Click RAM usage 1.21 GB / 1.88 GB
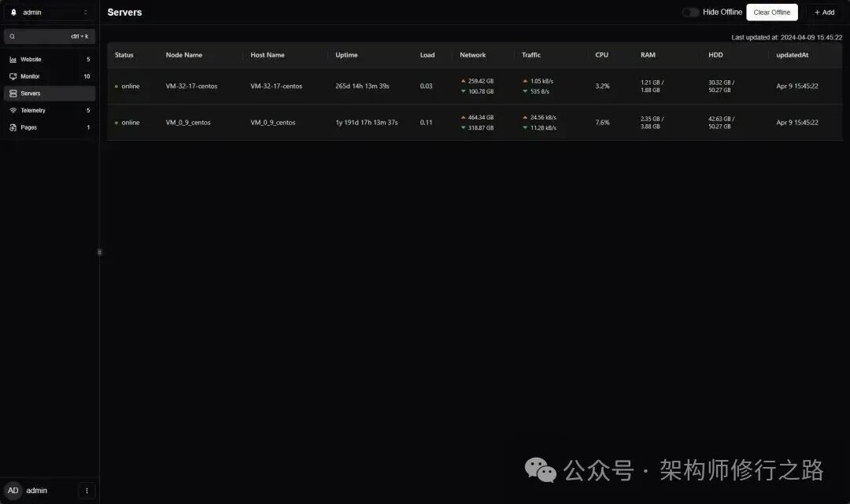850x504 pixels. pyautogui.click(x=652, y=86)
